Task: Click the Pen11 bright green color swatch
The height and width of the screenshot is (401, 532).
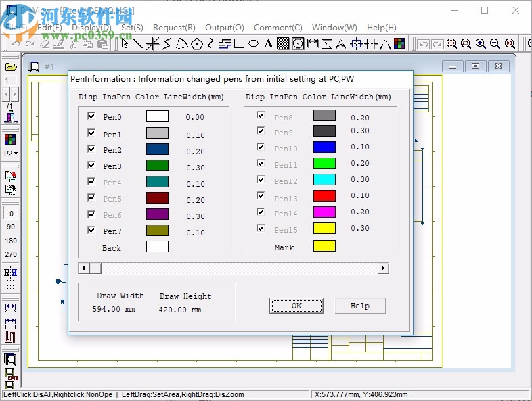Action: point(324,163)
